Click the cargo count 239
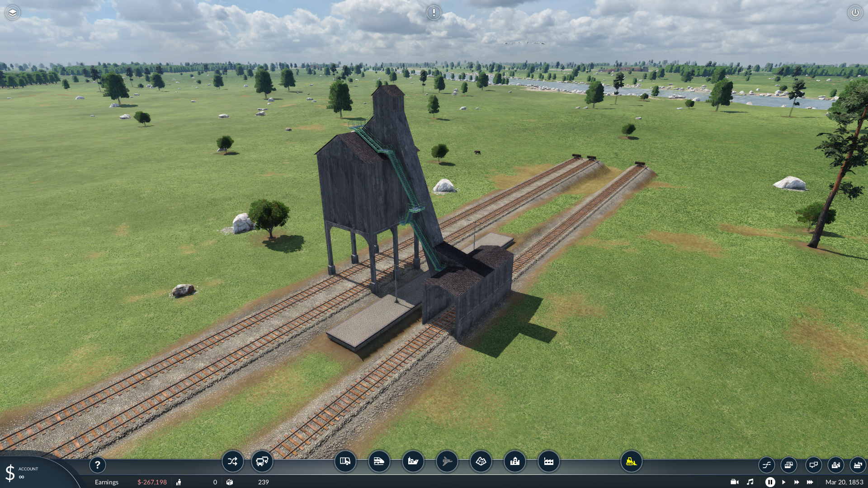 (x=264, y=482)
